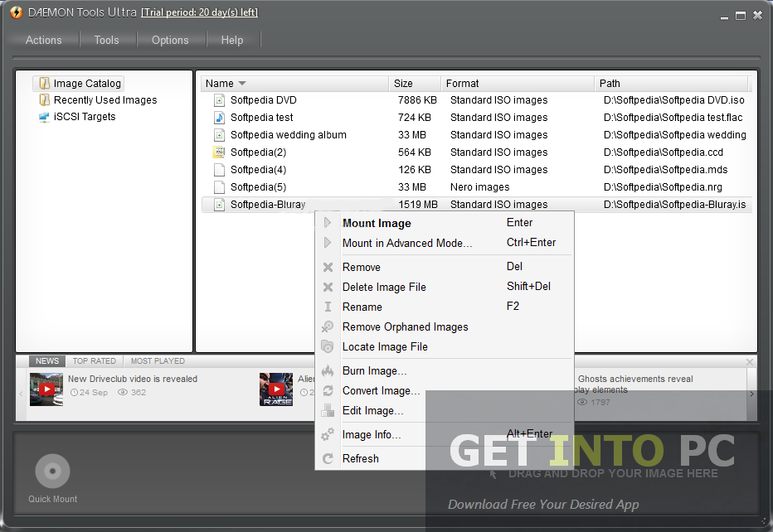Click the '1519 MB' size cell
773x532 pixels.
click(x=417, y=205)
